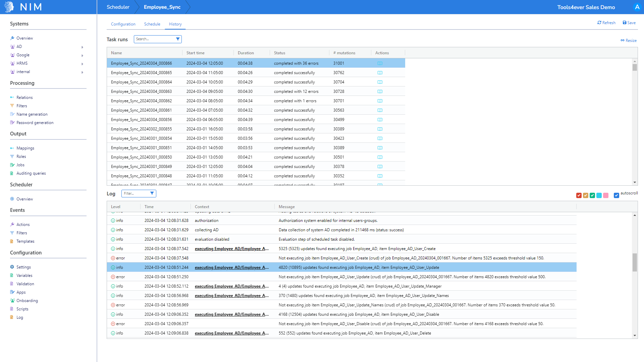Click the Resize icon link

tap(623, 41)
